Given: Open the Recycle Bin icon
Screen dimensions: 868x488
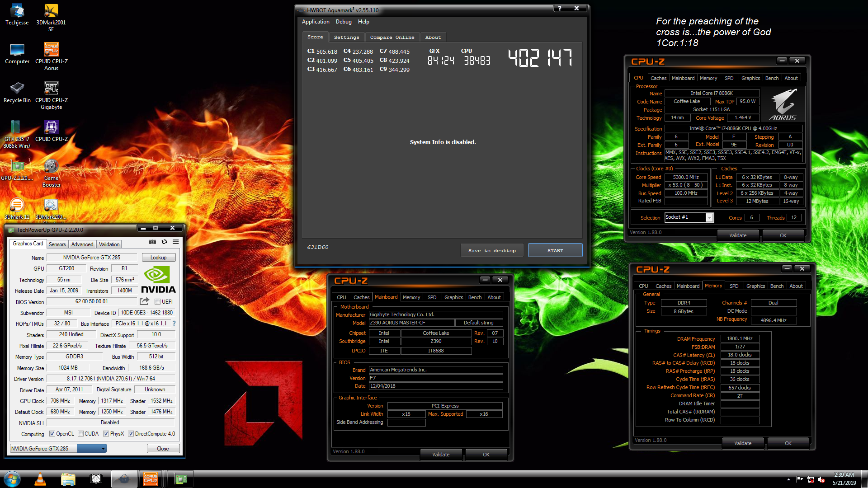Looking at the screenshot, I should coord(17,92).
